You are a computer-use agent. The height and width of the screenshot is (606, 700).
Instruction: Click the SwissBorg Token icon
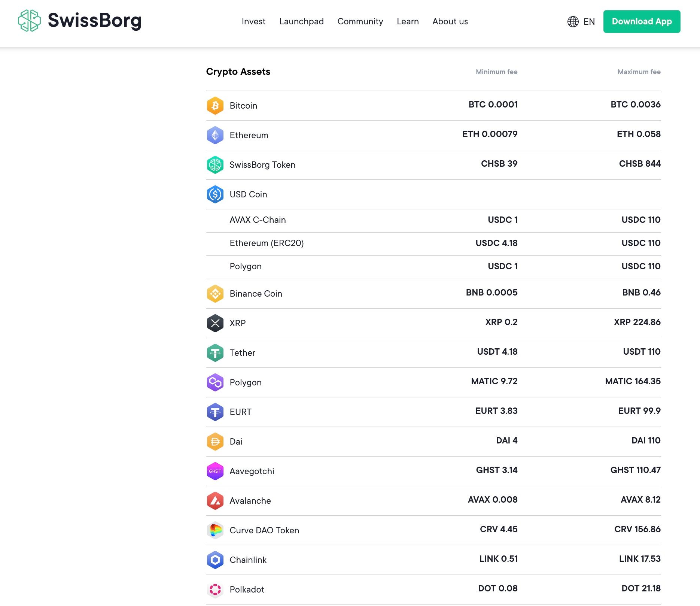(215, 165)
